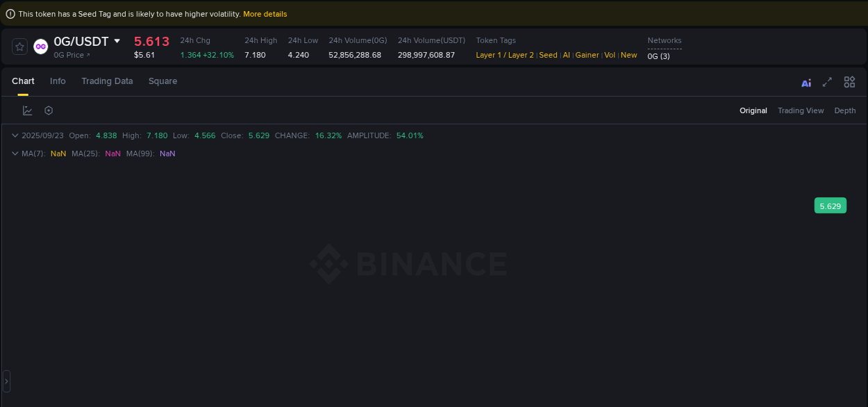
Task: Switch chart mode to Depth
Action: click(844, 110)
